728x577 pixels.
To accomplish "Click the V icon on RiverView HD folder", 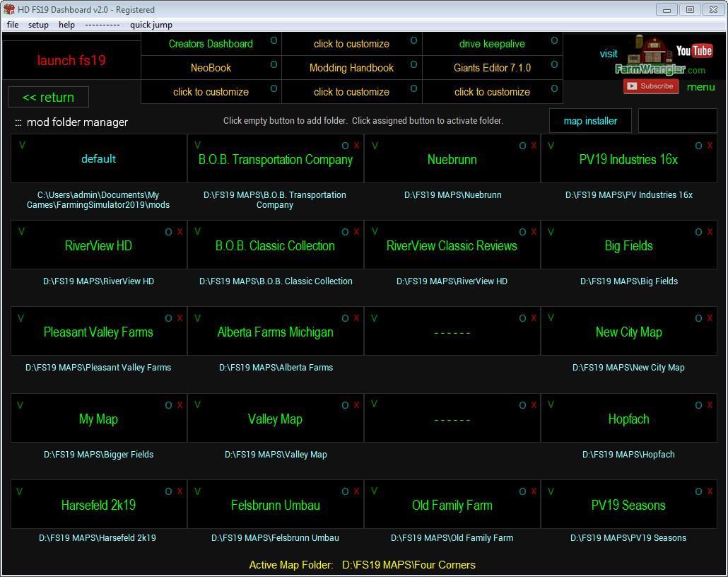I will 21,231.
